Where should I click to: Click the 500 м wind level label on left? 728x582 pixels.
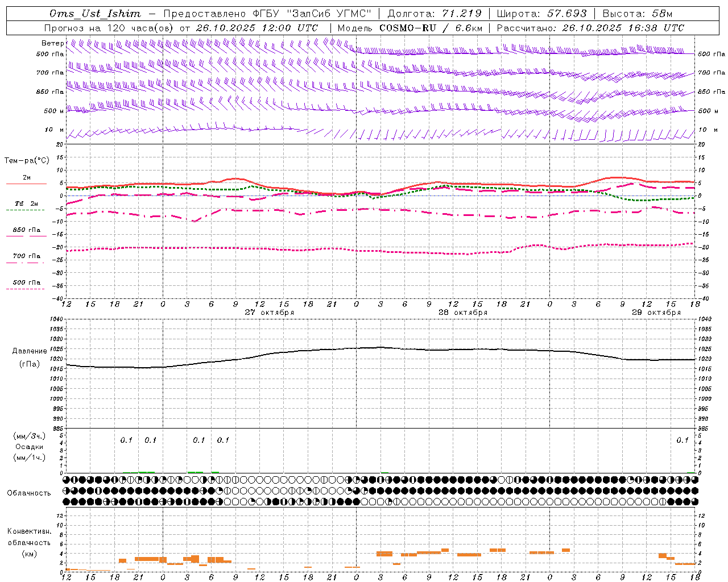(54, 111)
